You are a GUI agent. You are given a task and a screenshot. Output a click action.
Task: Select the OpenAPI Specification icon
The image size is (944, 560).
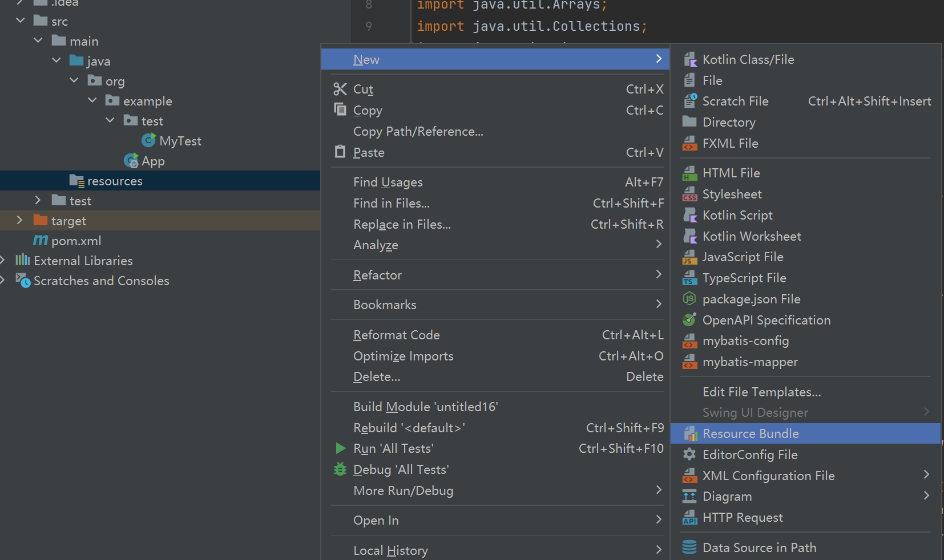(690, 320)
